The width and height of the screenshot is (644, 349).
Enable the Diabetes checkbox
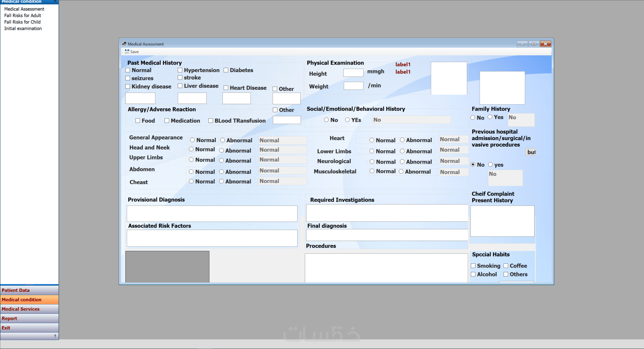226,70
